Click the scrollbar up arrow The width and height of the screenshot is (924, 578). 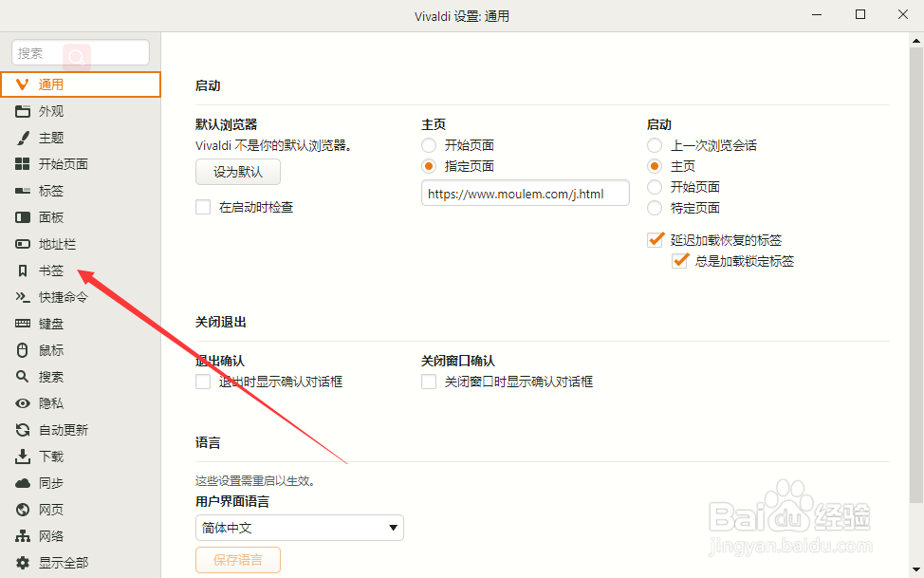point(915,41)
